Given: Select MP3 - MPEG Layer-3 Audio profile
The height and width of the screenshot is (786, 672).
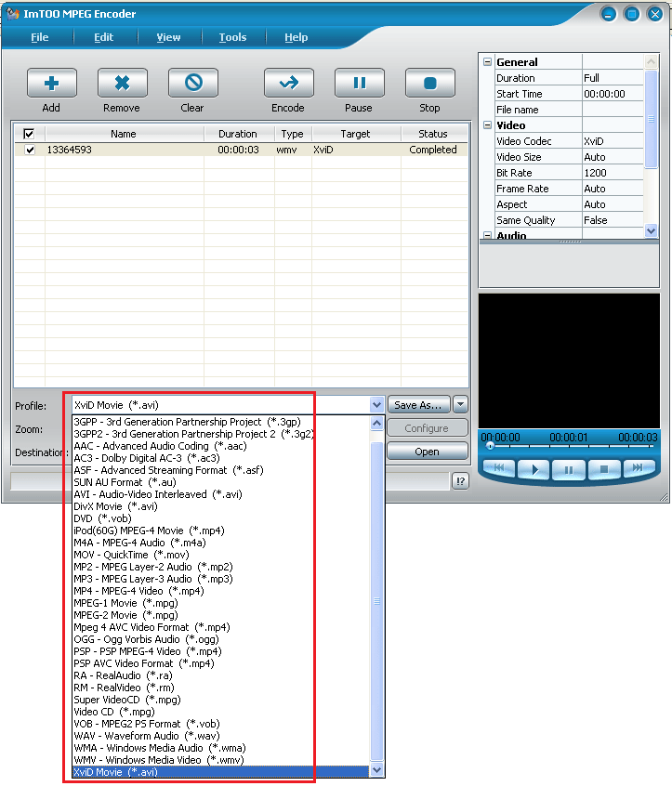Looking at the screenshot, I should (x=220, y=579).
